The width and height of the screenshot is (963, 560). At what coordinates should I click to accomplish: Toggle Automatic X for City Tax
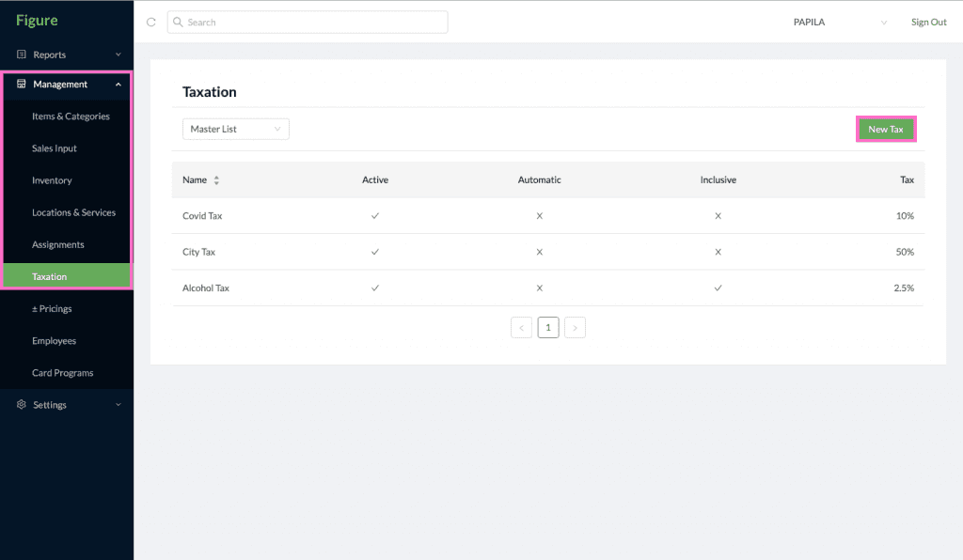[539, 252]
